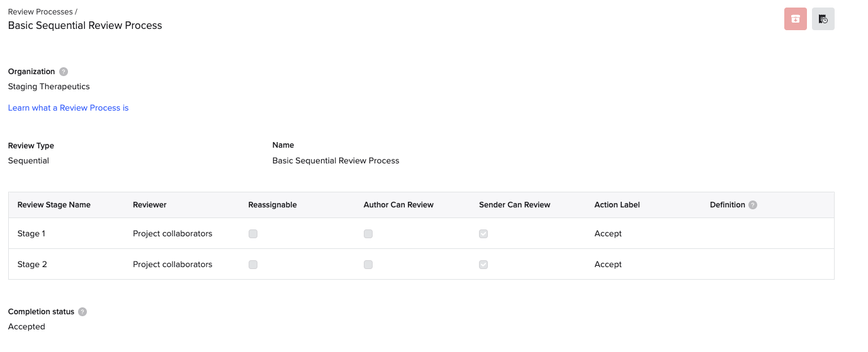Click the help icon beside Organization
Image resolution: width=868 pixels, height=352 pixels.
tap(63, 72)
